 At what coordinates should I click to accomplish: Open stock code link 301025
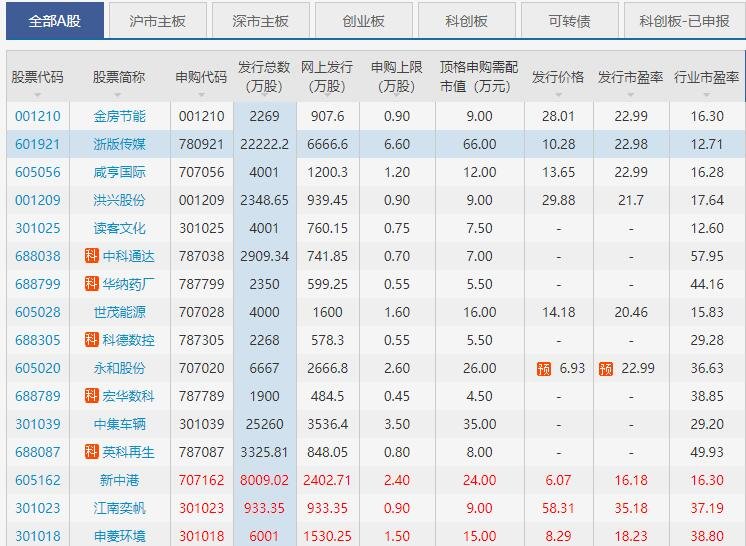[38, 228]
